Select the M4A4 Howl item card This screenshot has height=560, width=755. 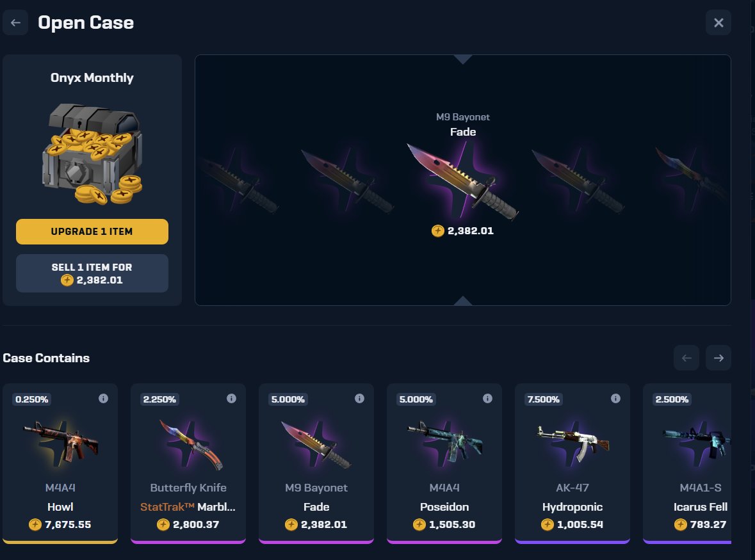[x=60, y=464]
